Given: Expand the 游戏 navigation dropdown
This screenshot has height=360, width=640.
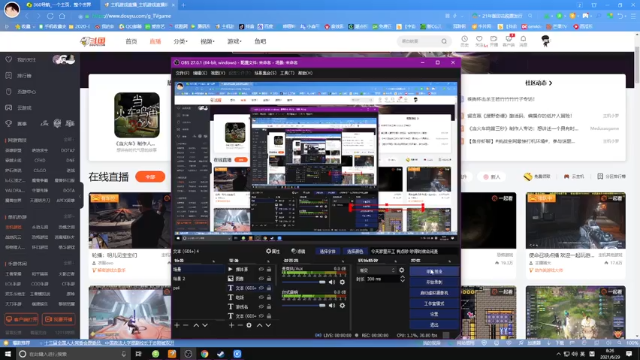Looking at the screenshot, I should [234, 41].
